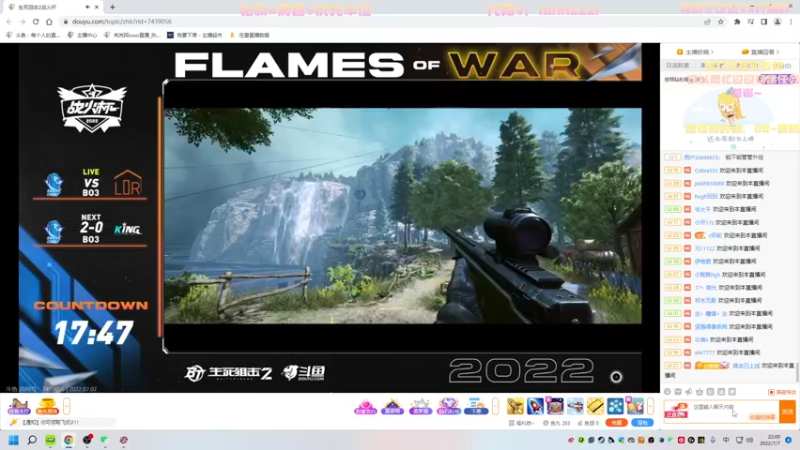Open the 在看直播数据 bookmark
The width and height of the screenshot is (800, 450).
(249, 35)
